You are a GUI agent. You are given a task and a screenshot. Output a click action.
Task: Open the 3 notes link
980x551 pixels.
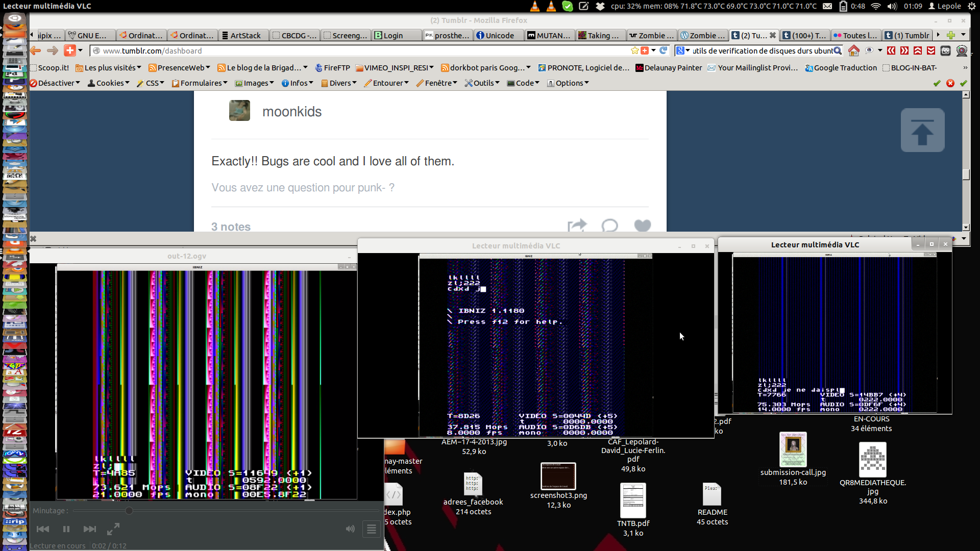[231, 227]
